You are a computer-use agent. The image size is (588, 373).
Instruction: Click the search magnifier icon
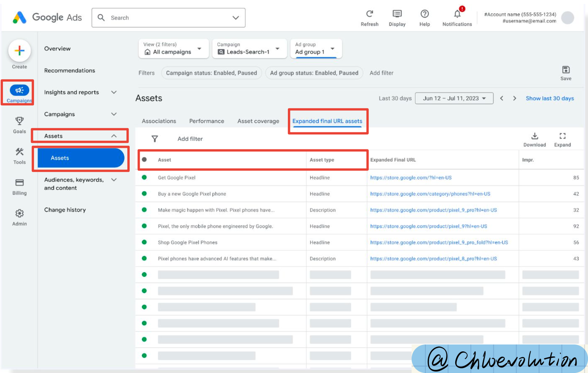click(x=102, y=18)
